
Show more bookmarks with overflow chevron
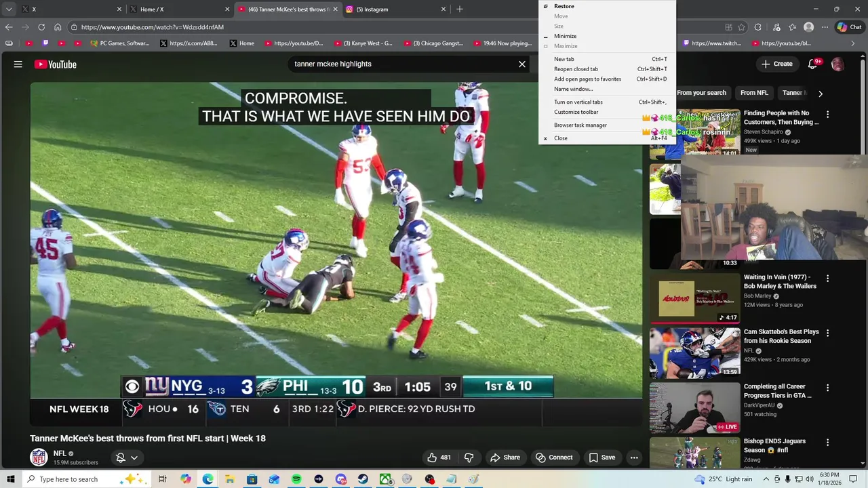coord(853,43)
